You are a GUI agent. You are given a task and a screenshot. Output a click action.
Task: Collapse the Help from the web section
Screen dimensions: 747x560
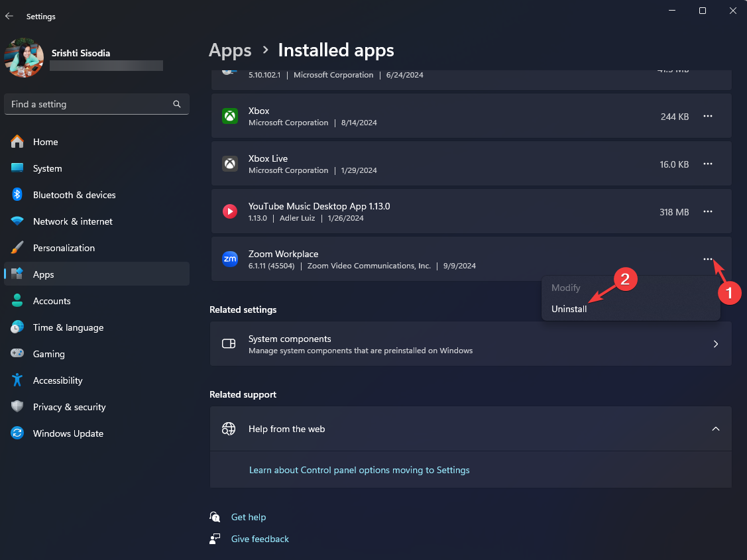[x=715, y=429]
